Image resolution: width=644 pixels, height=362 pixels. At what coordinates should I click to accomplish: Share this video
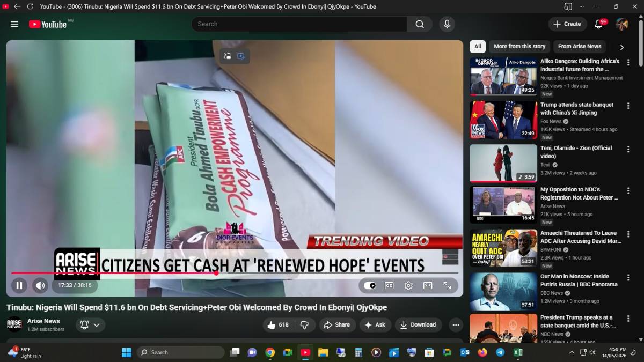click(336, 324)
